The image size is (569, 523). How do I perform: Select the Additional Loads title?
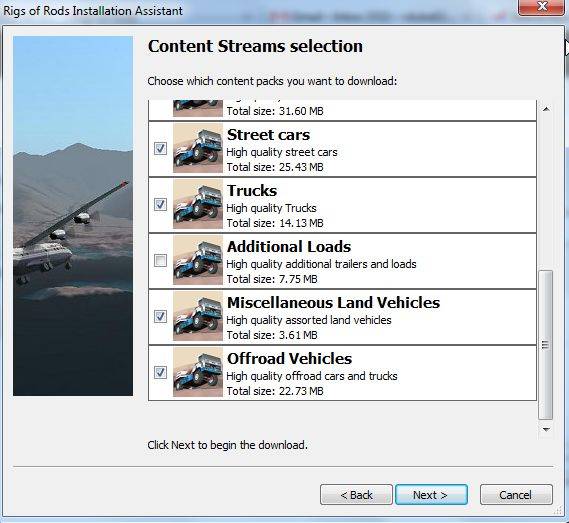click(289, 246)
